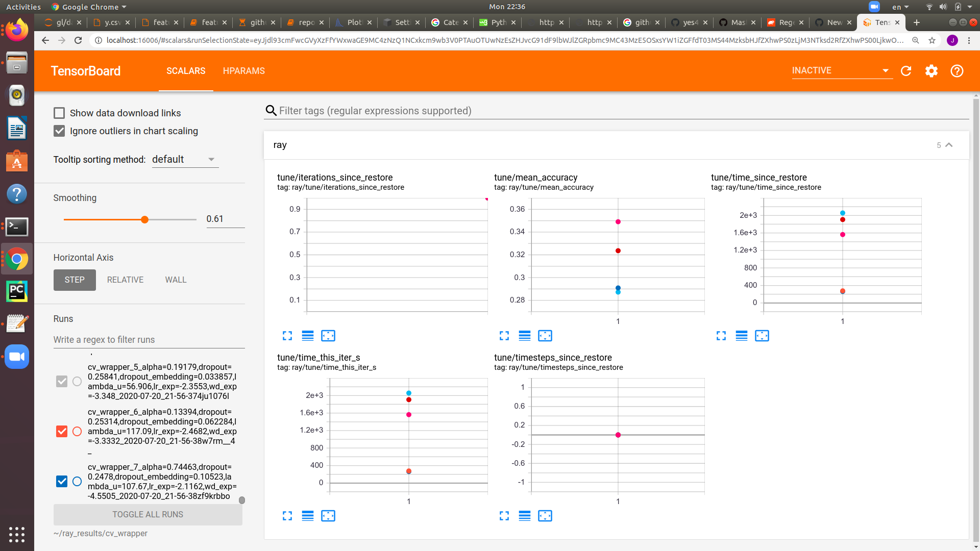
Task: Toggle y-axis log scale on mean_accuracy chart
Action: click(x=525, y=336)
